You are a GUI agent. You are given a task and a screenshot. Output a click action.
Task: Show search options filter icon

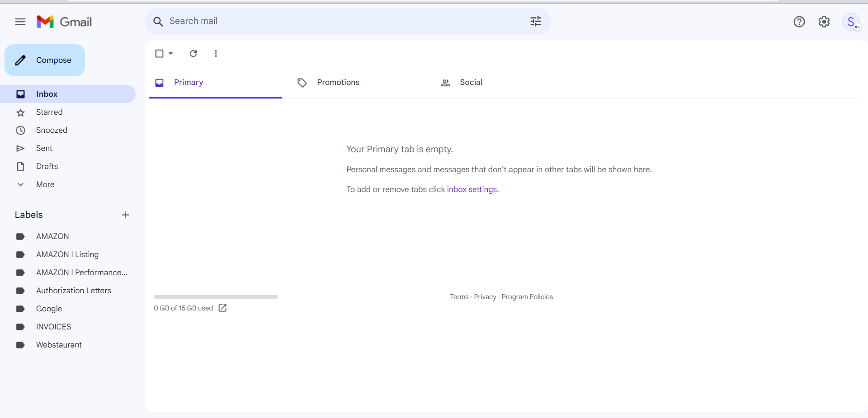(x=536, y=21)
